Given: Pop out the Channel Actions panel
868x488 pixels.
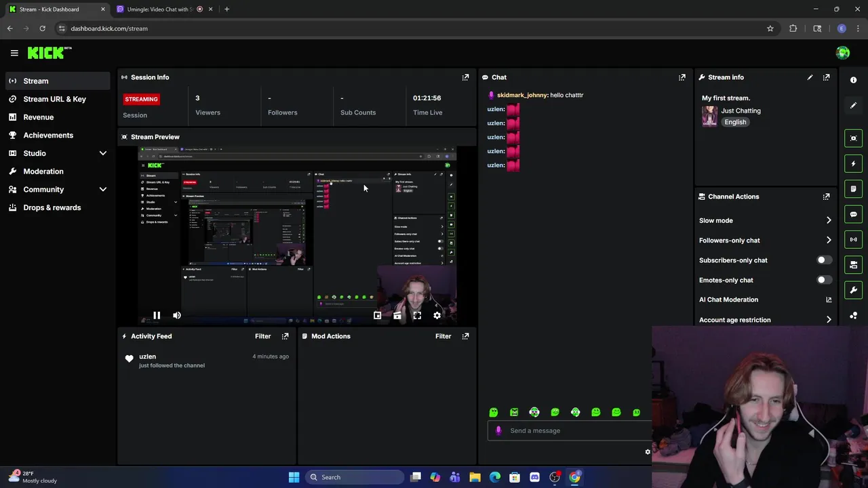Looking at the screenshot, I should coord(826,197).
